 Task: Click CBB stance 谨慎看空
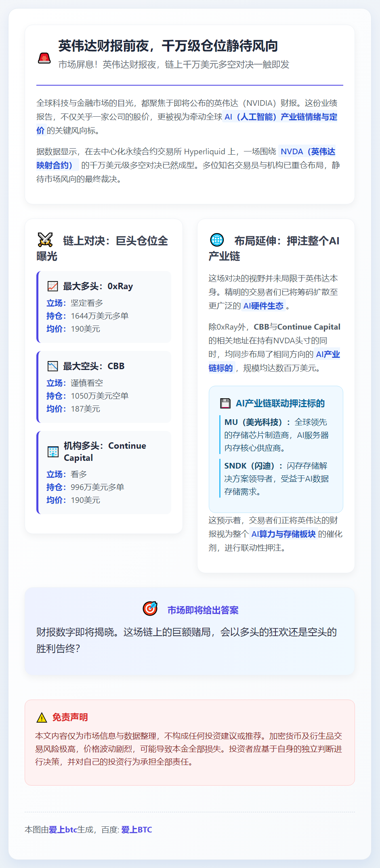(x=87, y=383)
